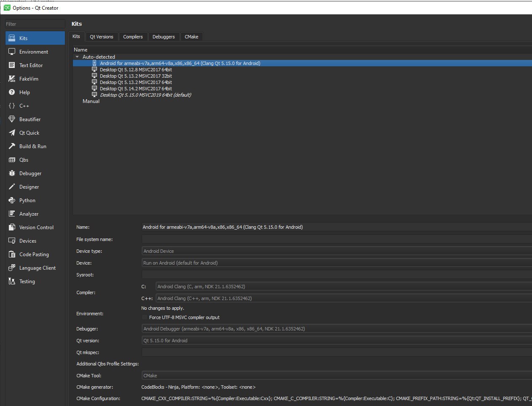The height and width of the screenshot is (406, 532).
Task: Open the C++ compiler dropdown
Action: click(x=344, y=298)
